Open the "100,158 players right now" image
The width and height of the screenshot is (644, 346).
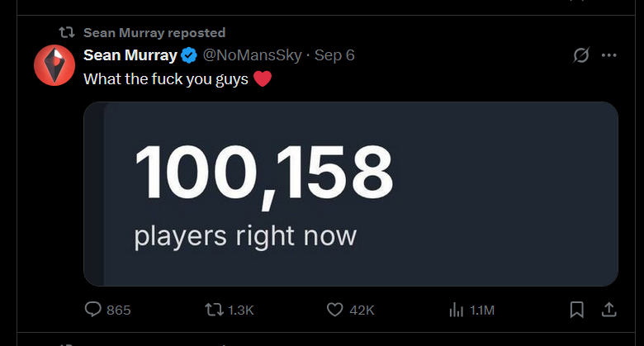[x=351, y=194]
